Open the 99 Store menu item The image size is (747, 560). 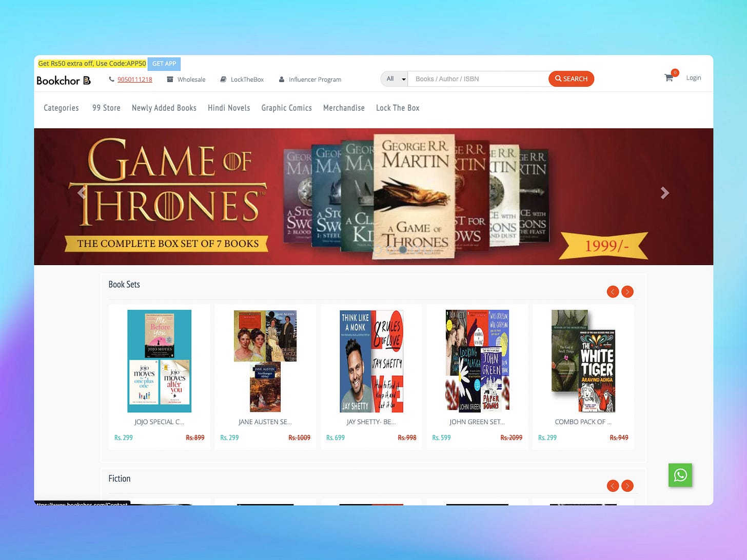(x=106, y=108)
